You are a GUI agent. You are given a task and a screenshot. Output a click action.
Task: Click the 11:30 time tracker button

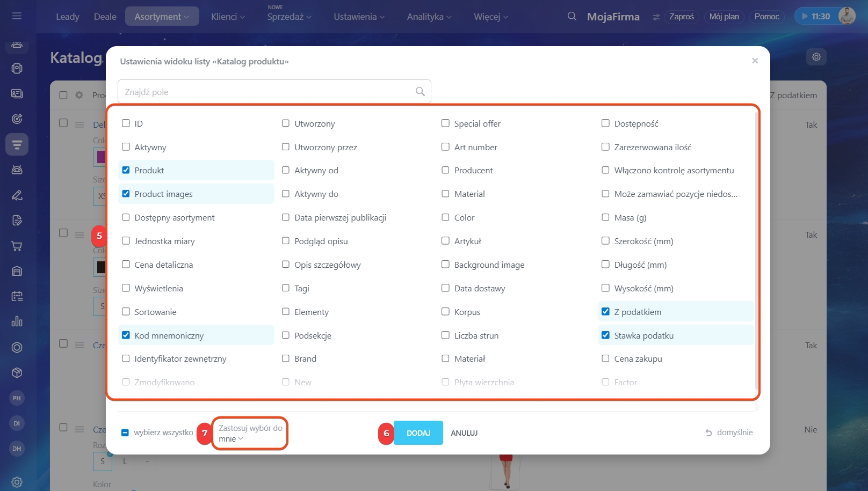tap(816, 17)
